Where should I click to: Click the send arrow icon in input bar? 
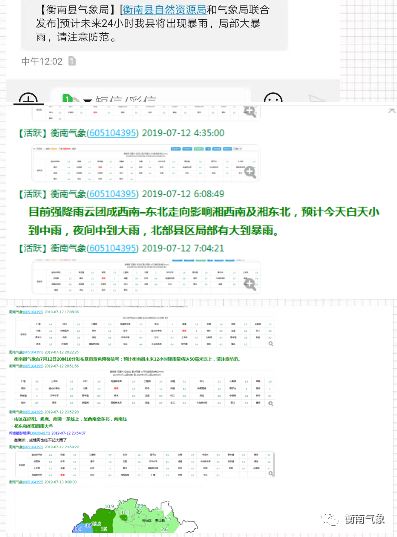(x=317, y=99)
